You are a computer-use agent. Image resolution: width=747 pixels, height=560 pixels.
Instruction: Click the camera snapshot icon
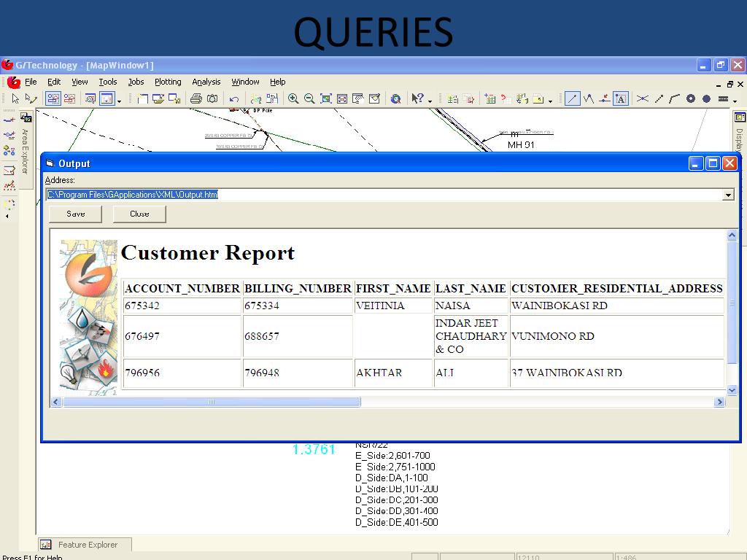[x=212, y=98]
